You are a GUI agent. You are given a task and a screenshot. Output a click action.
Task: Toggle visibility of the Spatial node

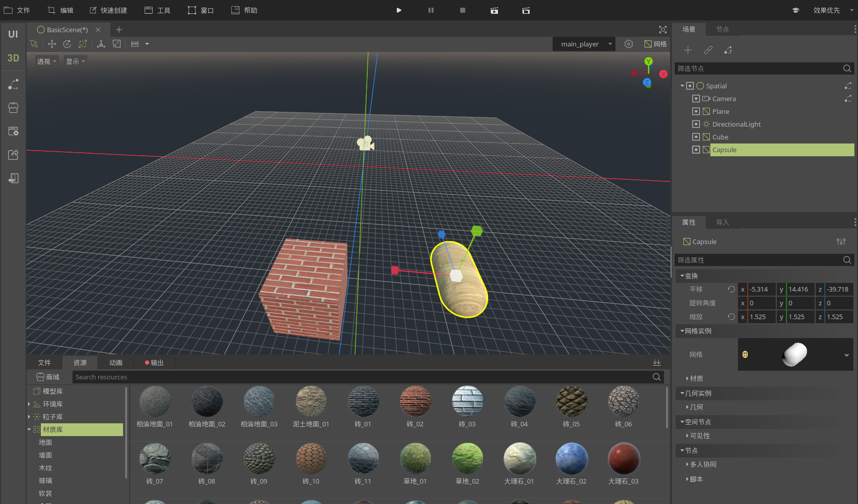point(690,86)
